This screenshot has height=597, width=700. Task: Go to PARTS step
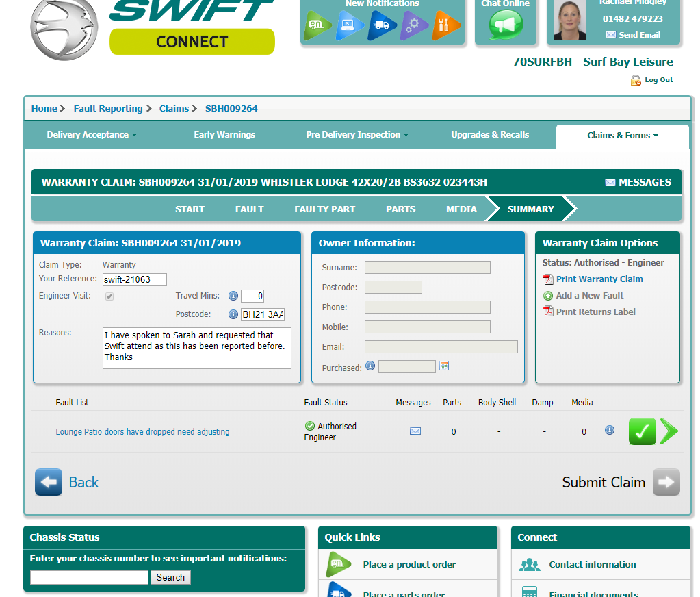click(x=400, y=209)
